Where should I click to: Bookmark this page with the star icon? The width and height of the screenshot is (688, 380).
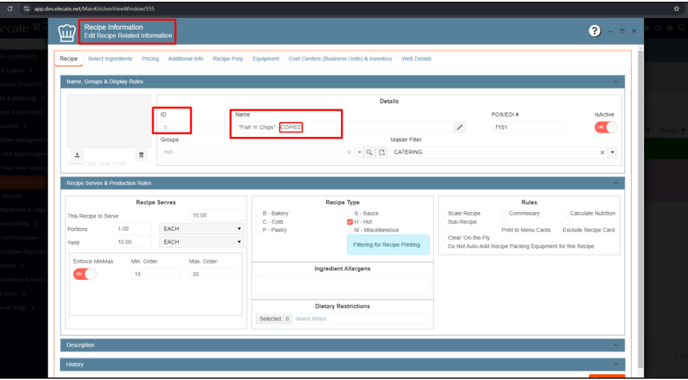click(676, 8)
